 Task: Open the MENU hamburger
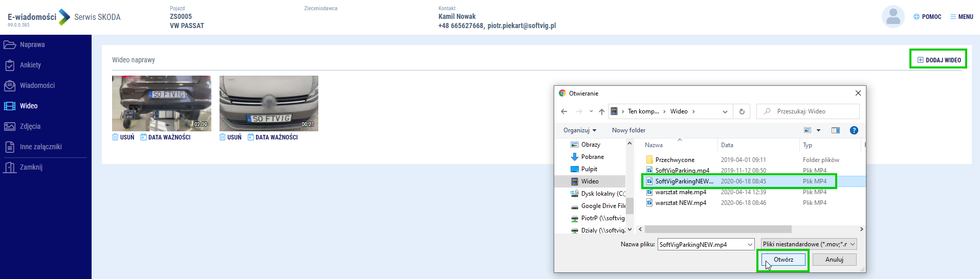pyautogui.click(x=962, y=17)
